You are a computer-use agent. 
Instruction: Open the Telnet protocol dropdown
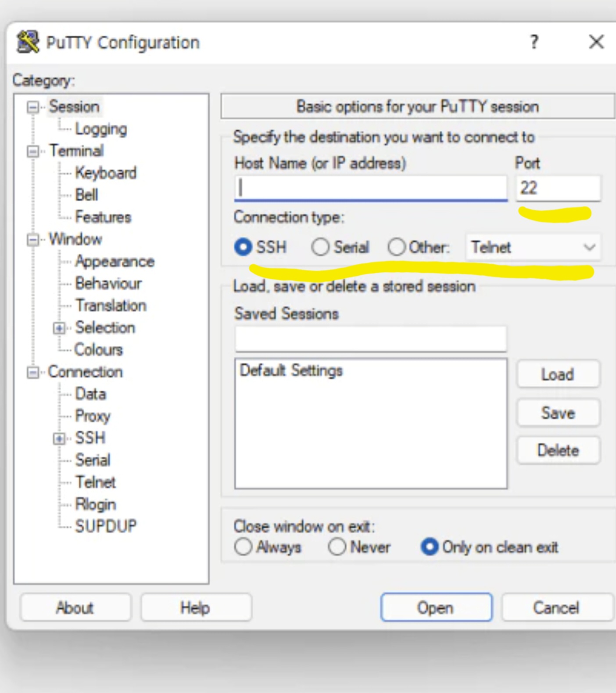click(x=533, y=248)
